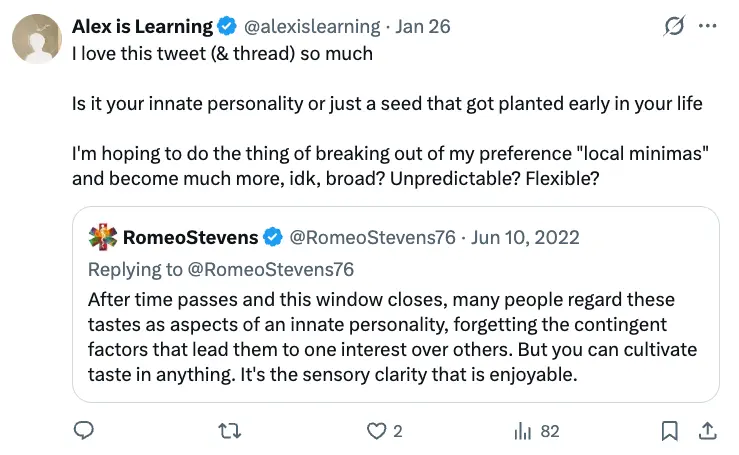739x455 pixels.
Task: Click Alex is Learning's profile avatar
Action: (x=37, y=39)
